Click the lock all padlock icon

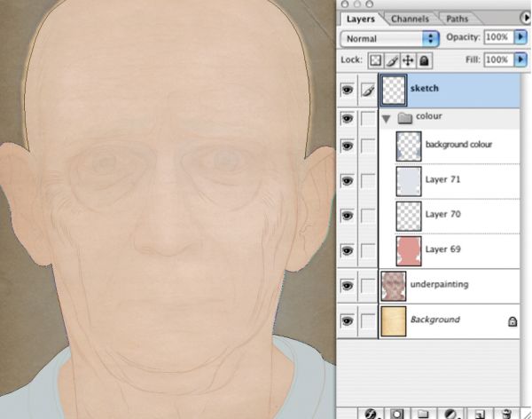point(424,60)
